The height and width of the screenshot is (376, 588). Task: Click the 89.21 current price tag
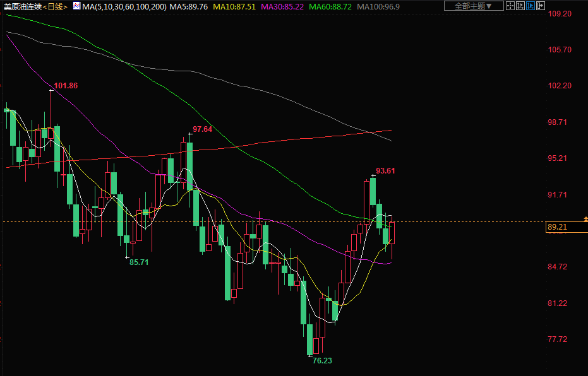[557, 227]
